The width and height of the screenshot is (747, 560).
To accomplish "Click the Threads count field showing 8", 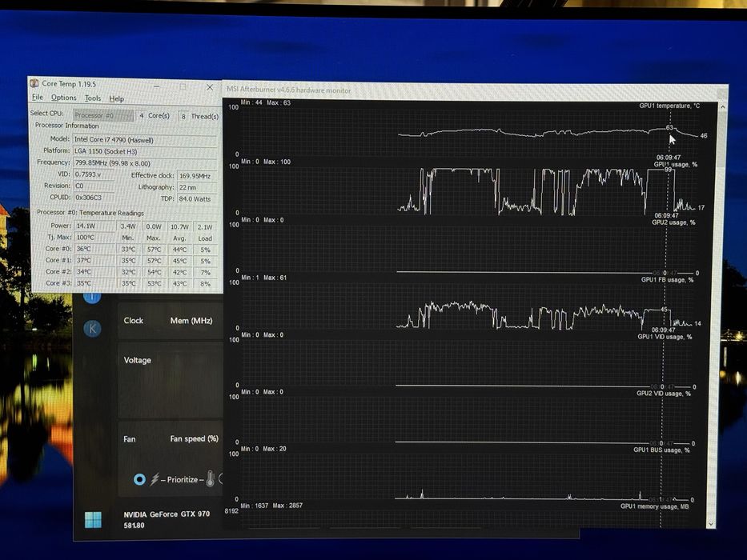I will 183,116.
